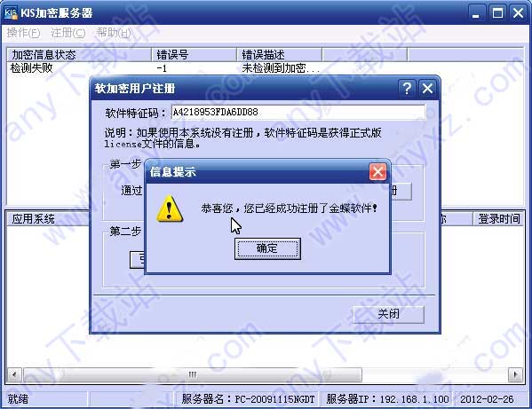Click the KIS application icon in the title bar
Image resolution: width=532 pixels, height=409 pixels.
(11, 13)
